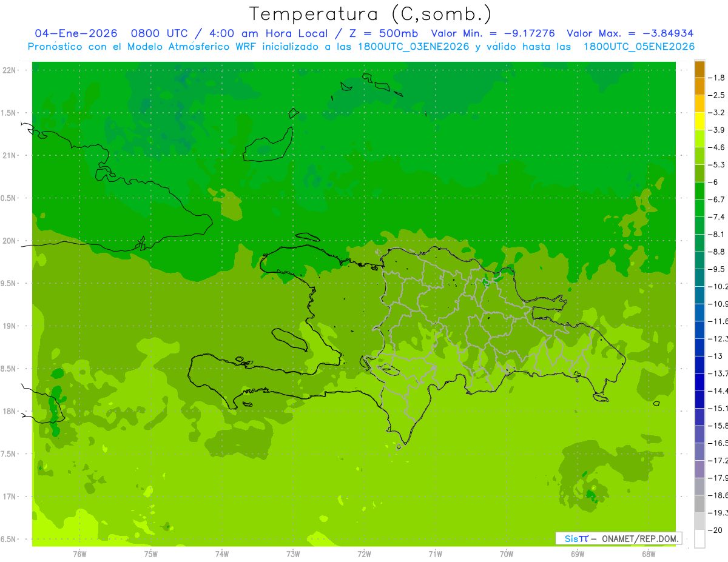728x562 pixels.
Task: Click the lime swatch between -3.9 and -4.6
Action: (699, 139)
